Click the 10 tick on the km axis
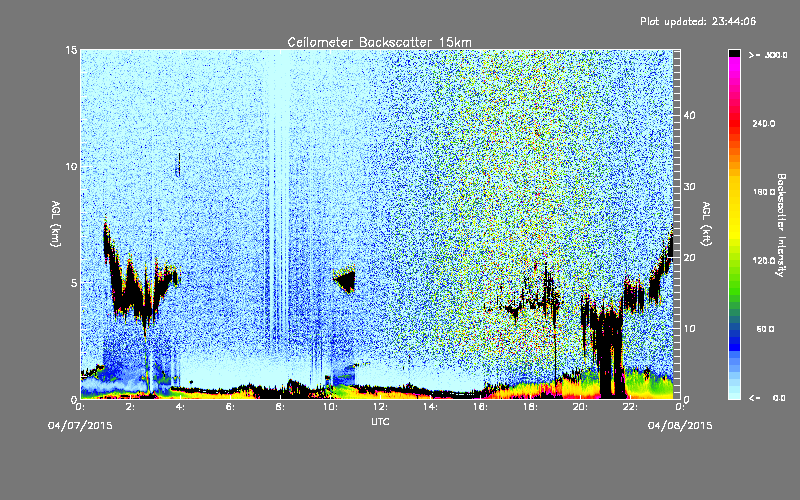800x500 pixels. tap(71, 166)
